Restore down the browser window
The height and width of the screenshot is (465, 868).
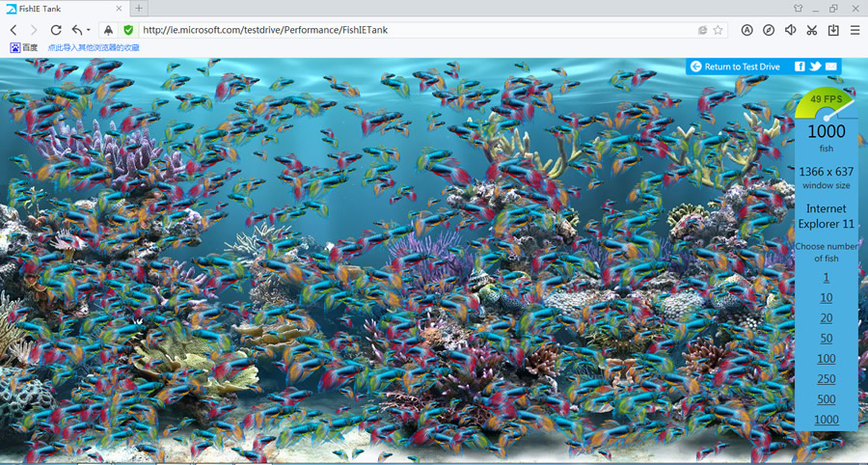833,9
